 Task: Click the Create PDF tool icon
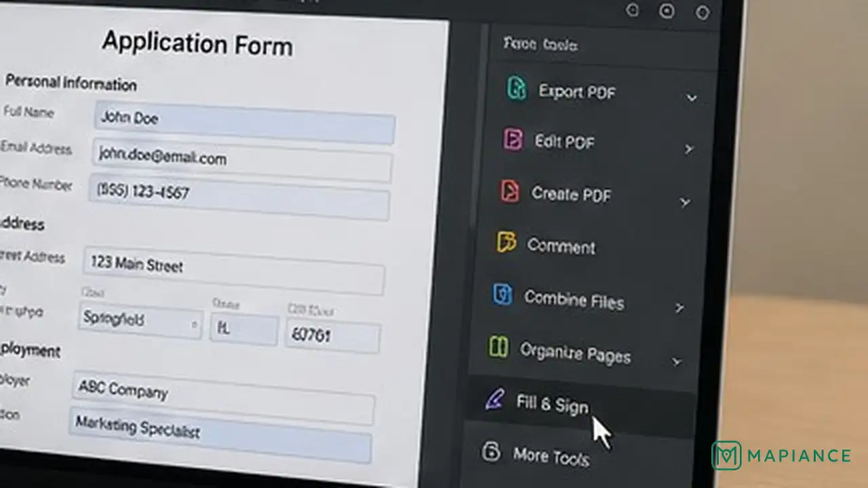(x=510, y=191)
